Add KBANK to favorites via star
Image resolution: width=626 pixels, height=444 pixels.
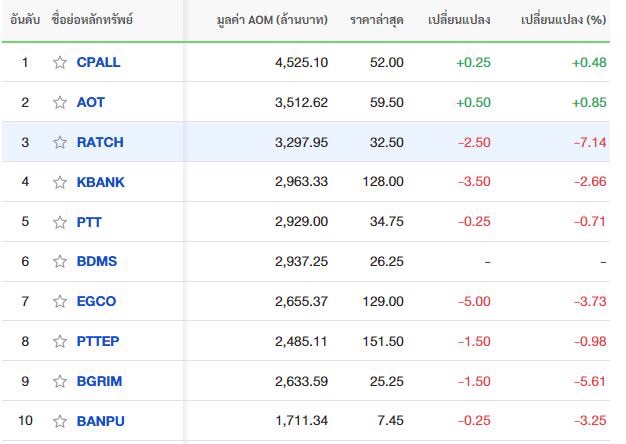click(60, 182)
